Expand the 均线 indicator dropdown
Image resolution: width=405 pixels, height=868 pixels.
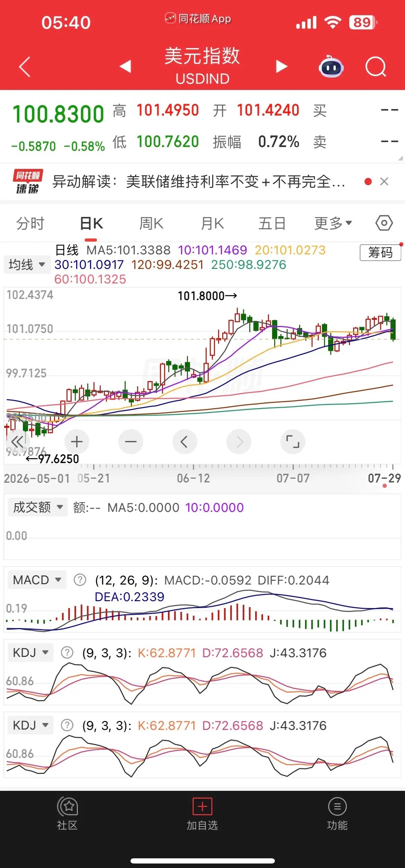coord(27,265)
